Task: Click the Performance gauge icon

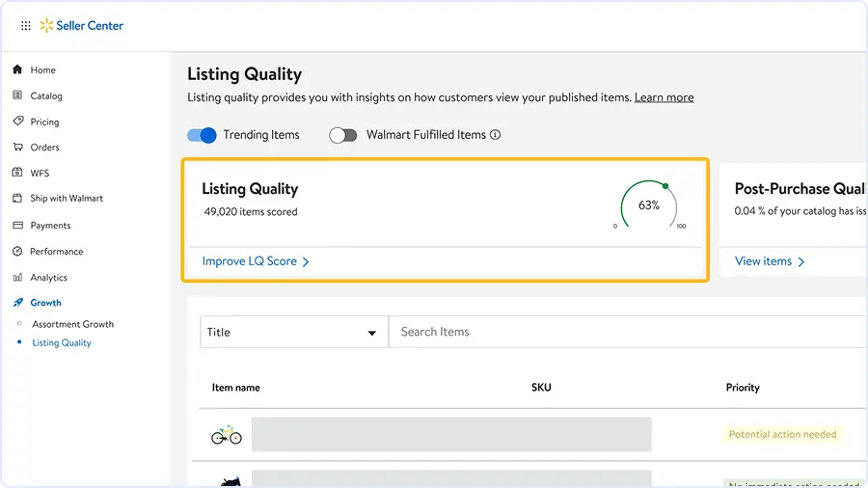Action: click(17, 251)
